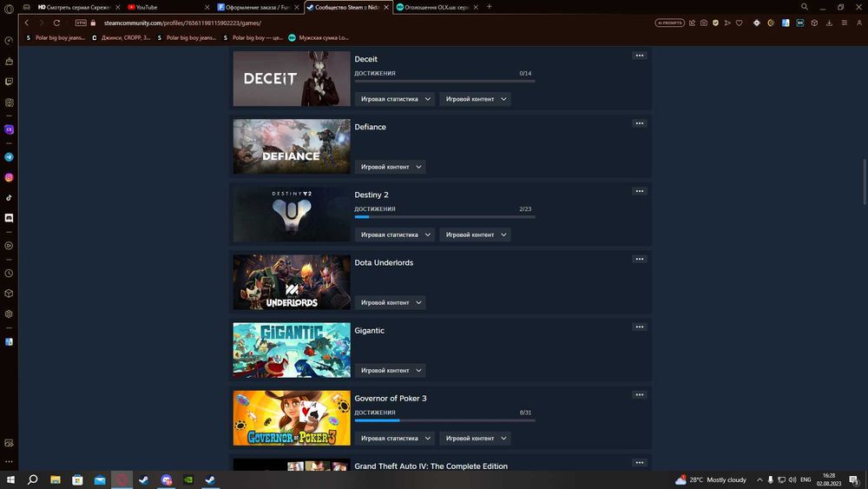Close the 'Сообщество Steam' tab
The height and width of the screenshot is (489, 868).
point(386,7)
